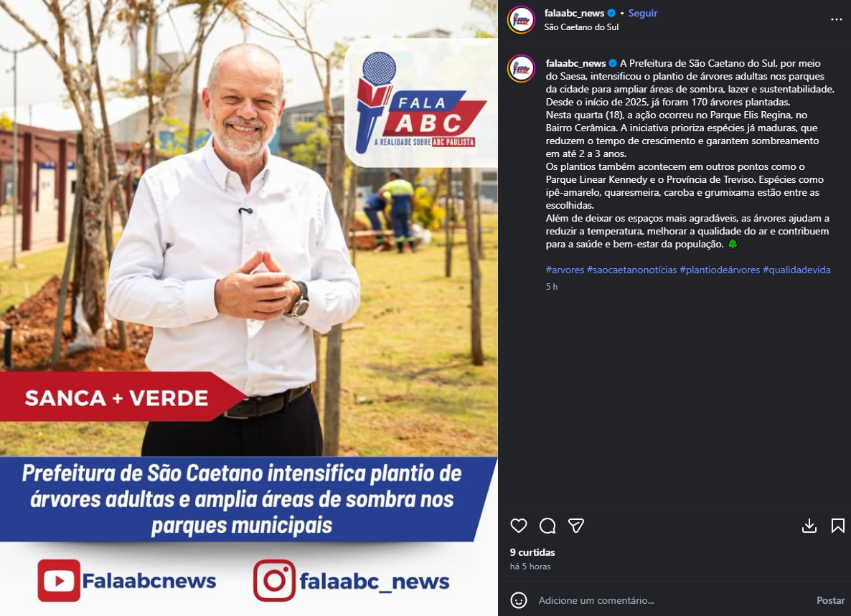Open the #qualidadevida hashtag
This screenshot has width=851, height=616.
[x=796, y=270]
